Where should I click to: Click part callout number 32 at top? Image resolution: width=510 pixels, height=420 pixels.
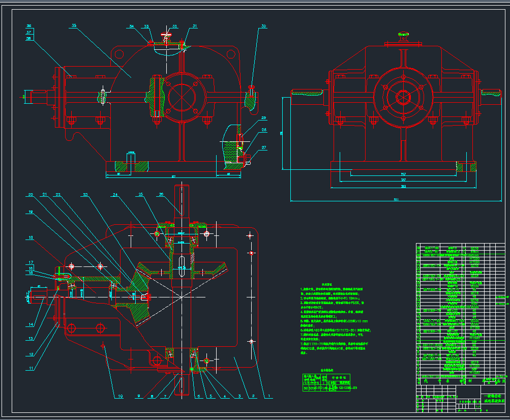tap(174, 26)
